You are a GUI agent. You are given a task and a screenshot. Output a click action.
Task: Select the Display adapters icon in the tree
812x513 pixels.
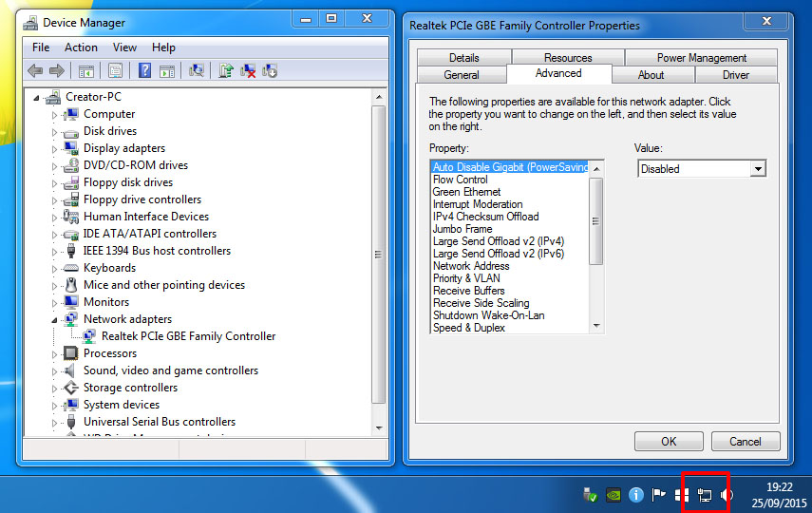(71, 148)
